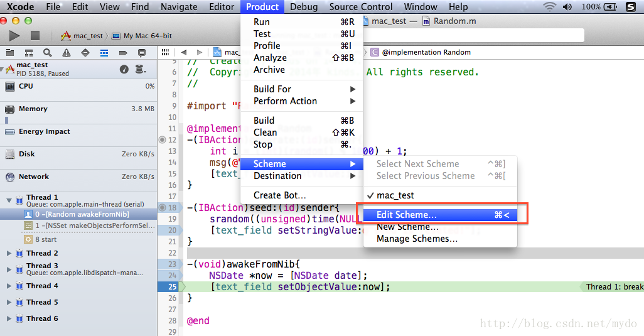Open the Destination submenu
This screenshot has width=644, height=336.
302,176
